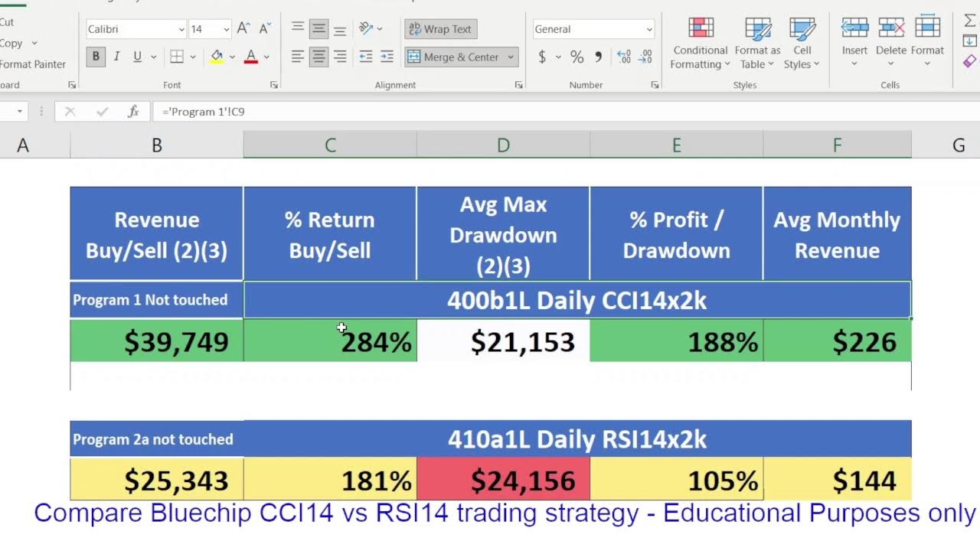Cancel formula entry with the X icon
980x551 pixels.
(70, 112)
